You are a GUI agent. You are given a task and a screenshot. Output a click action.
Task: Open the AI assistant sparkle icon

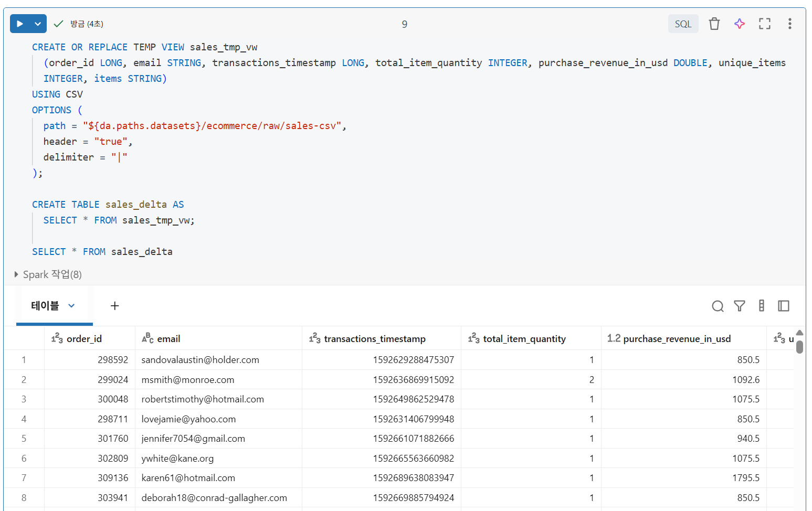[739, 24]
